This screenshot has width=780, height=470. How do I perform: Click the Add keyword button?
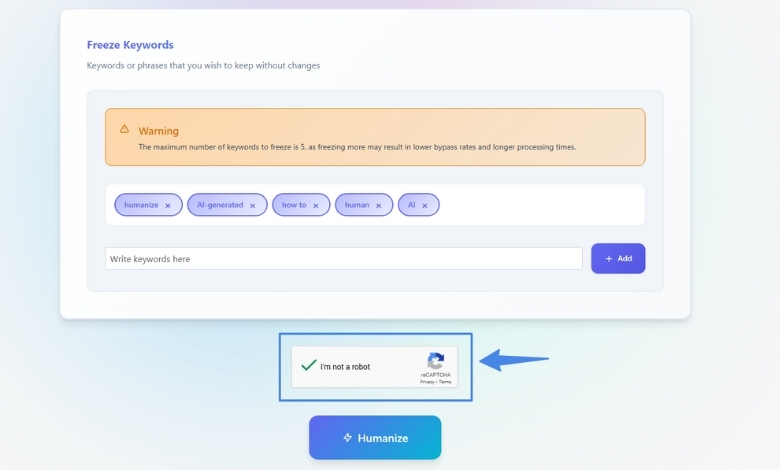coord(618,259)
